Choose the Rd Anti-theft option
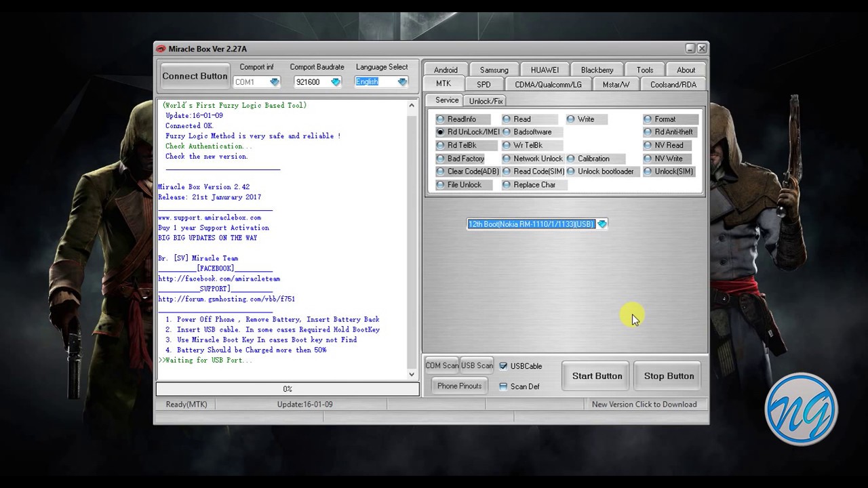The height and width of the screenshot is (488, 868). tap(648, 132)
